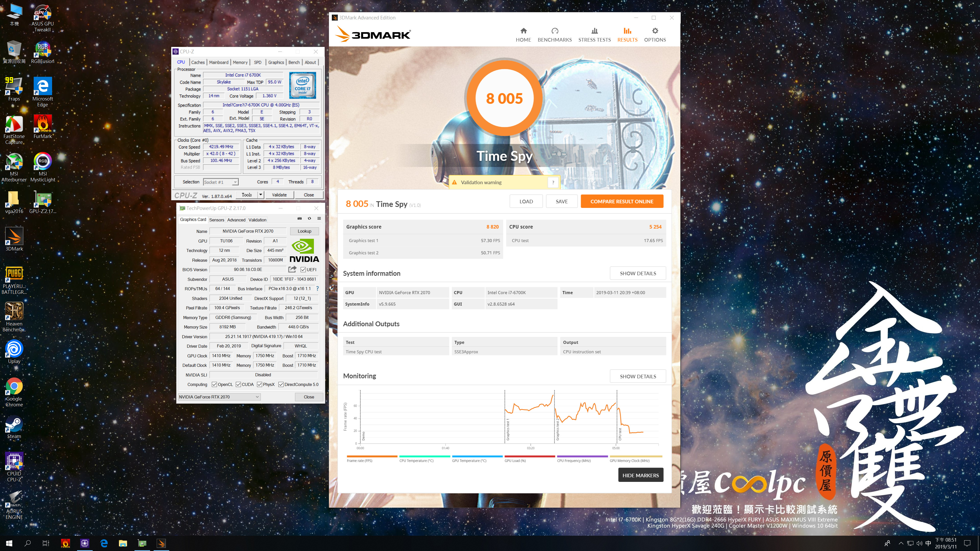Image resolution: width=980 pixels, height=551 pixels.
Task: Show details for Monitoring section
Action: click(x=638, y=377)
